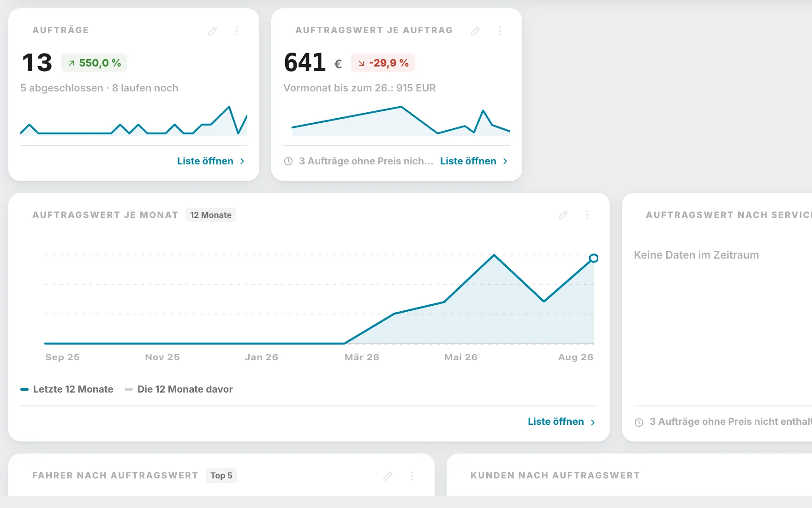Click the pencil edit icon on Aufträge card
812x508 pixels.
(x=212, y=31)
